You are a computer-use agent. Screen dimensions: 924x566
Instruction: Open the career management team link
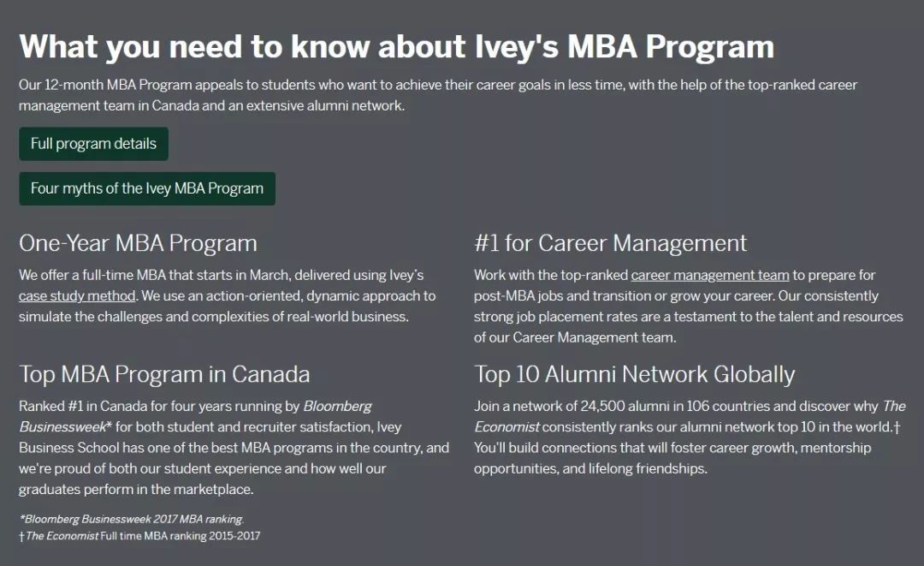click(x=710, y=276)
